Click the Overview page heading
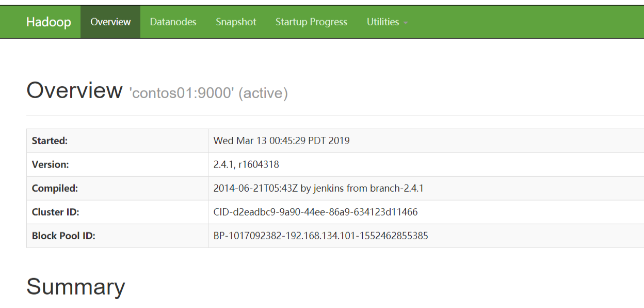Image resolution: width=644 pixels, height=308 pixels. 74,90
